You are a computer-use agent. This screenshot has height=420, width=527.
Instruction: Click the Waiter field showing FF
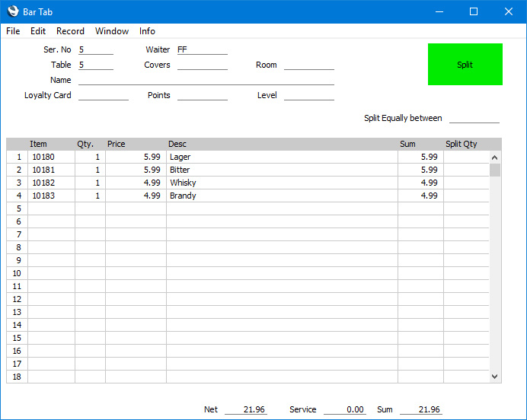[203, 49]
